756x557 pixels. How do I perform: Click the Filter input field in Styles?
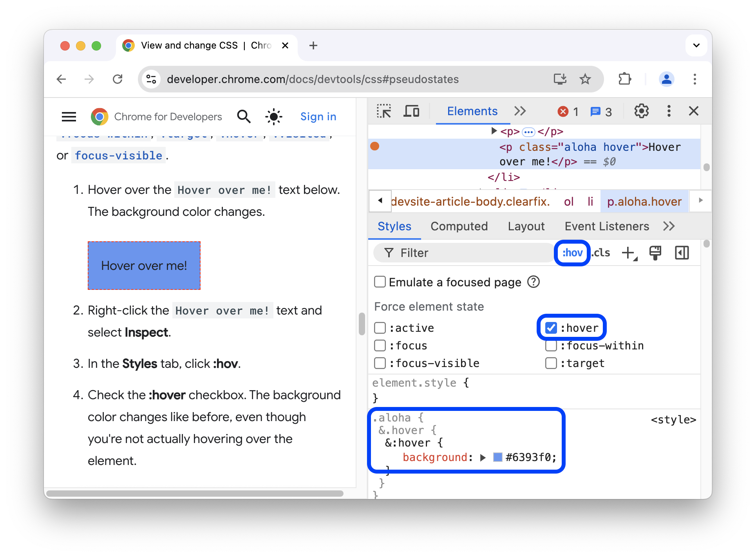point(464,252)
